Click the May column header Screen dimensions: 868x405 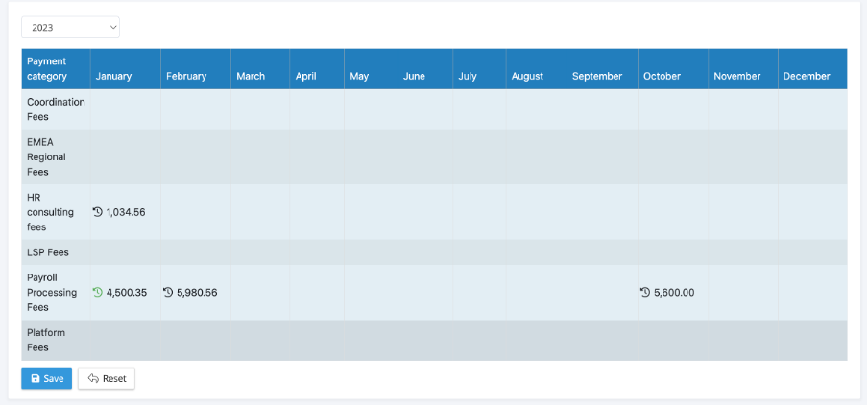pos(371,68)
